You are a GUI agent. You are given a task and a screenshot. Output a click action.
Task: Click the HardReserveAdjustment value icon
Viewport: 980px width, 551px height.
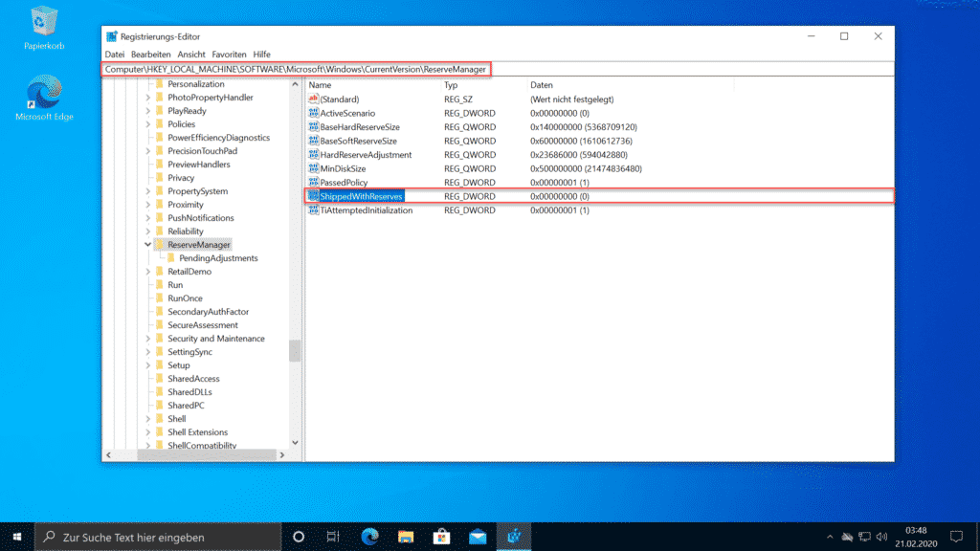pos(313,154)
